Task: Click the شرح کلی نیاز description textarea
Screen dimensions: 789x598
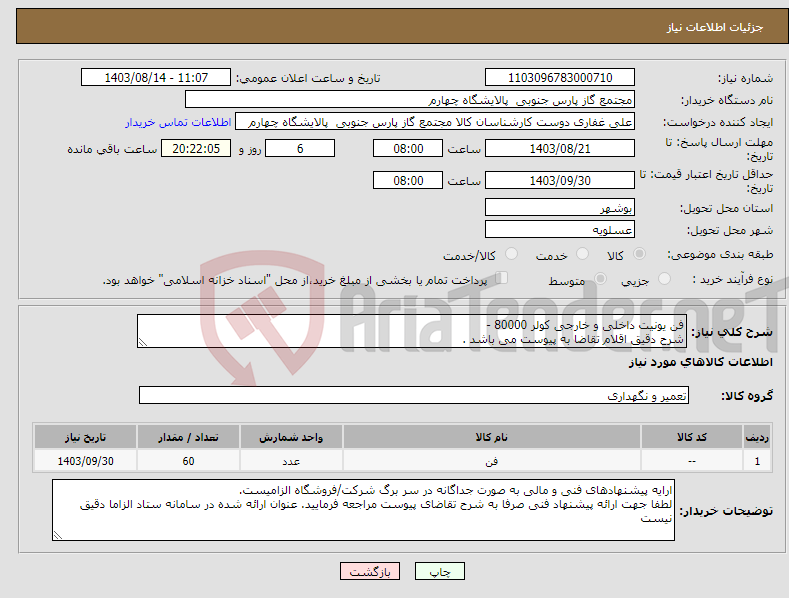Action: [x=412, y=331]
